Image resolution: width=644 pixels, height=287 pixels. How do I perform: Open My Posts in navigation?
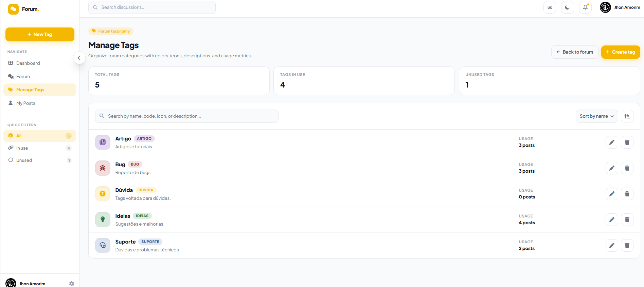click(x=40, y=103)
